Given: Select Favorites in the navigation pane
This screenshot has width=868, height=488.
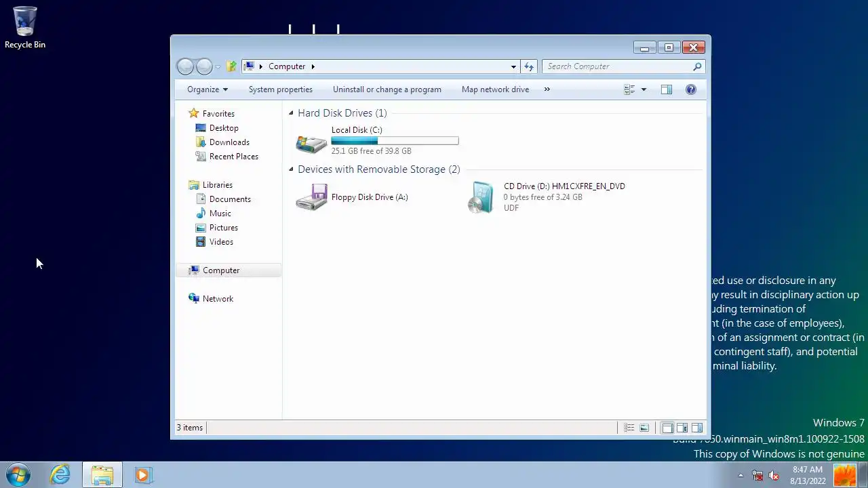Looking at the screenshot, I should [x=218, y=114].
